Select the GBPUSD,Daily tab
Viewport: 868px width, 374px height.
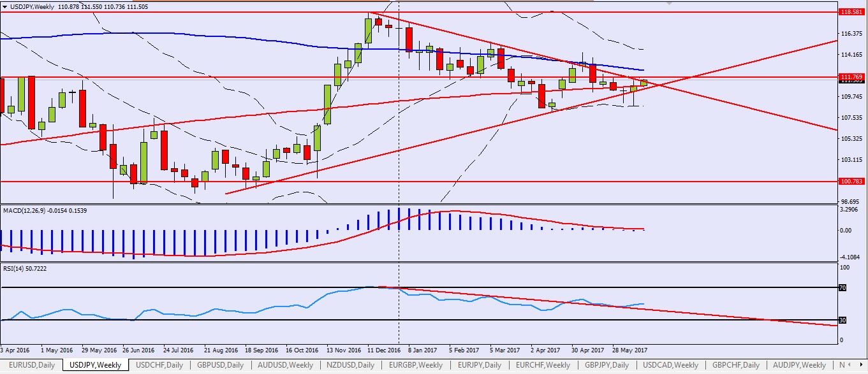(x=221, y=365)
